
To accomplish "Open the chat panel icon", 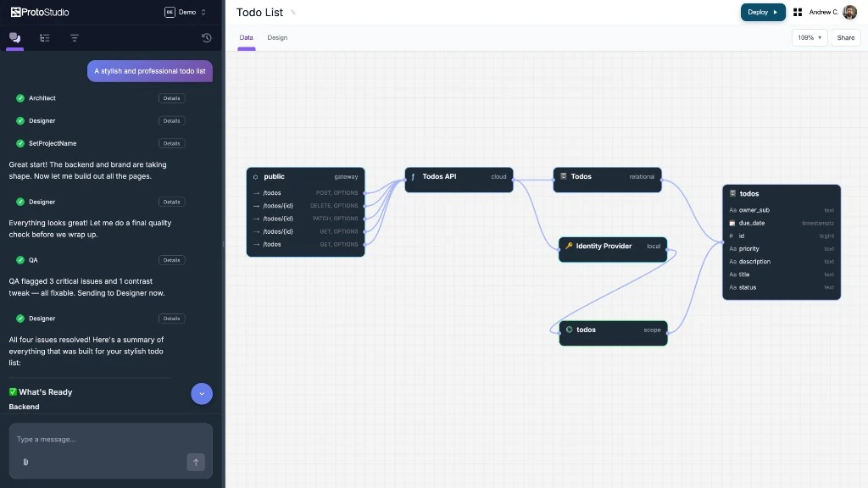I will click(15, 37).
